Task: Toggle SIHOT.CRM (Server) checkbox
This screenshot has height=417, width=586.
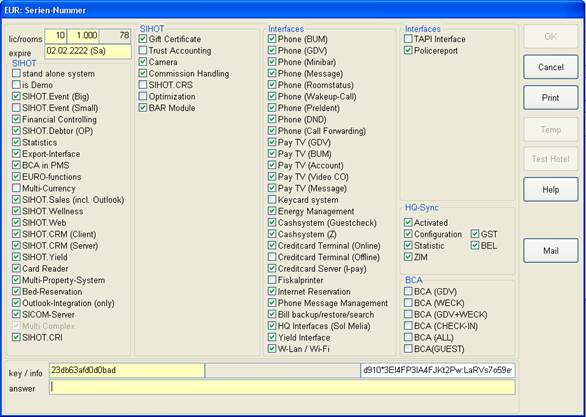Action: click(x=16, y=246)
